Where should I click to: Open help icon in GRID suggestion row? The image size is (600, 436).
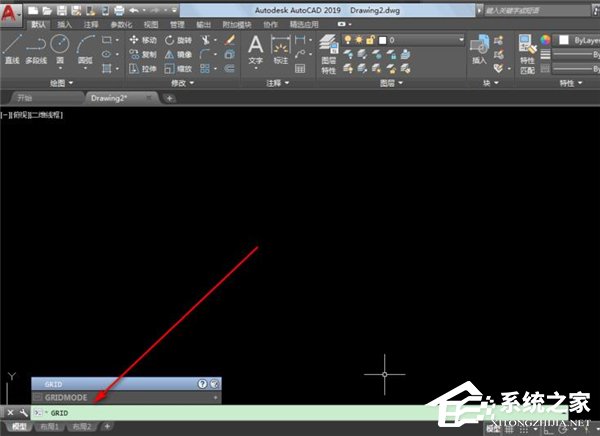[202, 384]
